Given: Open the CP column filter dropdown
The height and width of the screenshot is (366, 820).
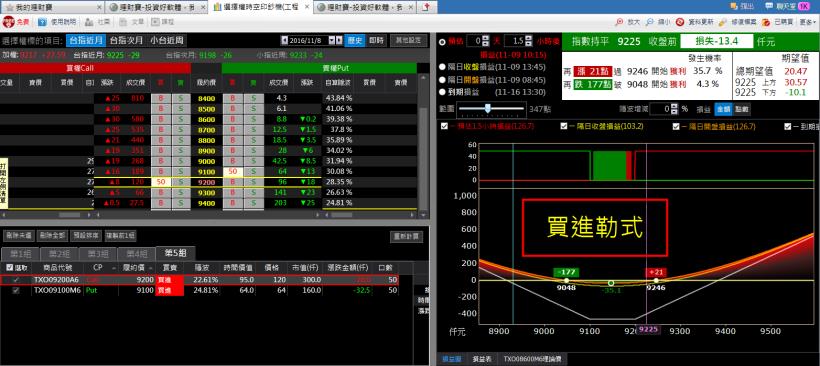Looking at the screenshot, I should 113,268.
